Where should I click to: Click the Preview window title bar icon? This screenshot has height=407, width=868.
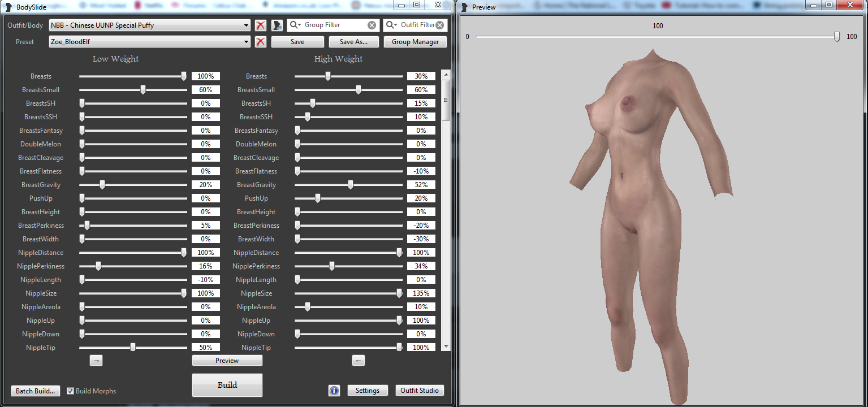465,7
